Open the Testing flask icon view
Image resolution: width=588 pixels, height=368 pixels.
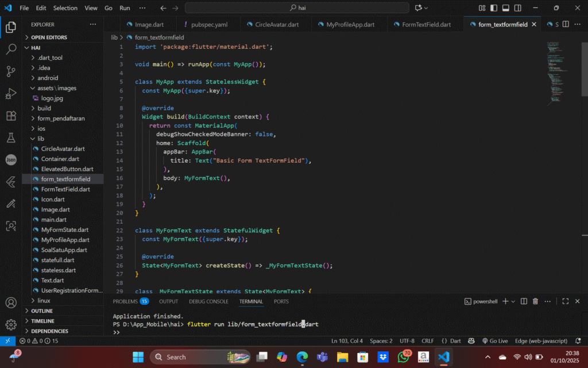[11, 138]
